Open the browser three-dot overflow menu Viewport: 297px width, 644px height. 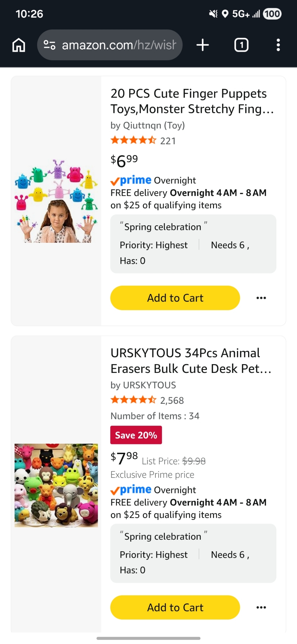tap(278, 45)
